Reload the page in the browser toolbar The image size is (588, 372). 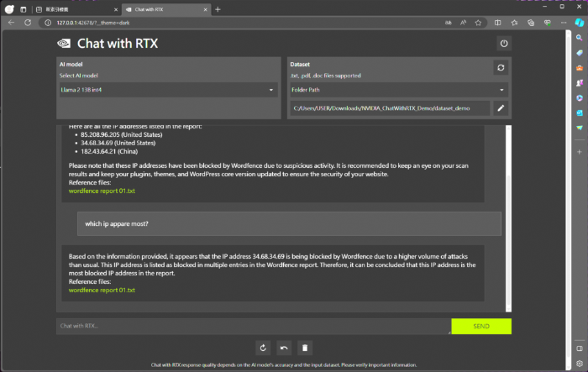click(x=28, y=23)
